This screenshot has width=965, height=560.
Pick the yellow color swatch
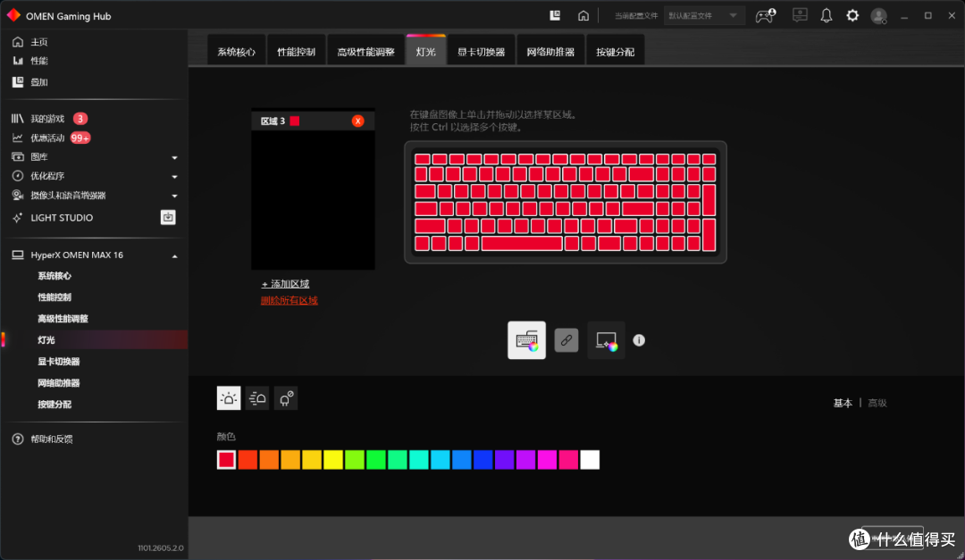pos(333,460)
